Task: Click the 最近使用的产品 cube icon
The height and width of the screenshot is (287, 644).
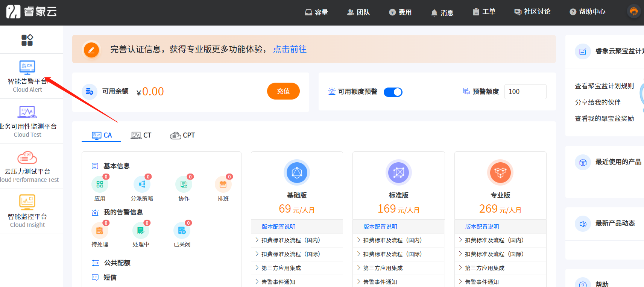Action: (x=583, y=162)
